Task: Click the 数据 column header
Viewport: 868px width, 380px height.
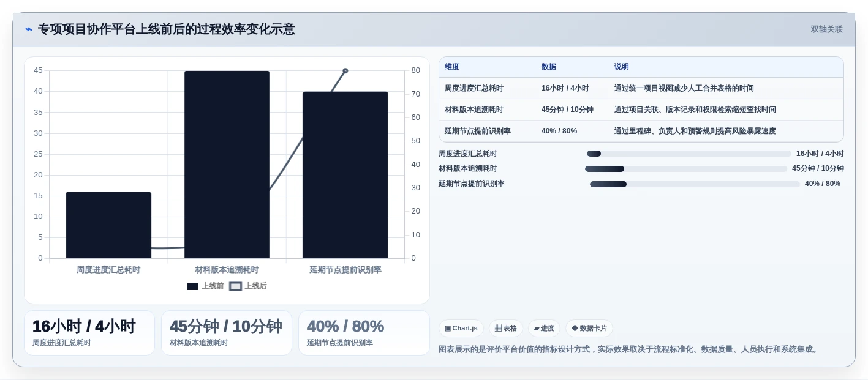Action: (x=549, y=67)
